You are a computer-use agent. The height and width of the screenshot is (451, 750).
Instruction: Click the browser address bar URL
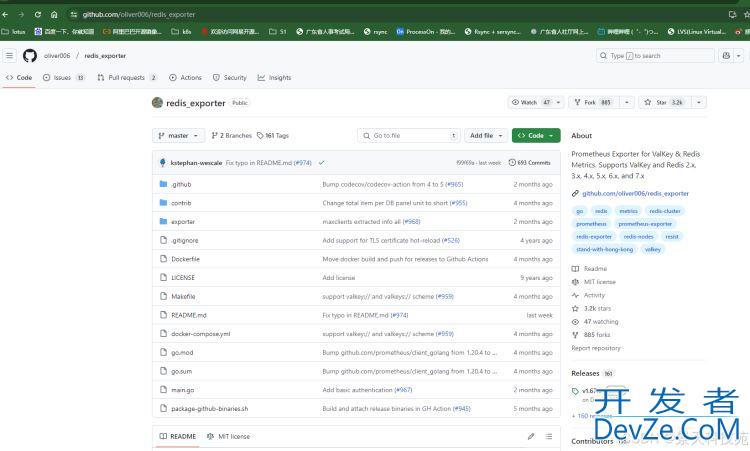pyautogui.click(x=139, y=15)
